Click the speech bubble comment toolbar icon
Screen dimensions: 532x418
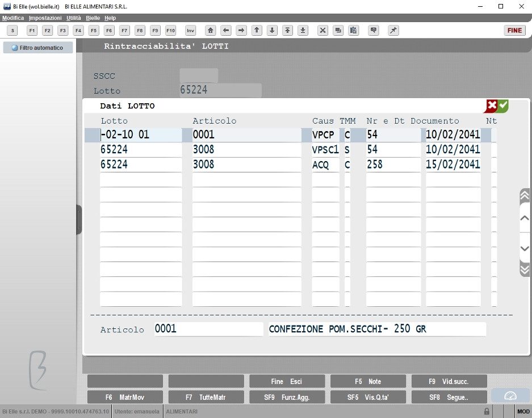click(373, 31)
